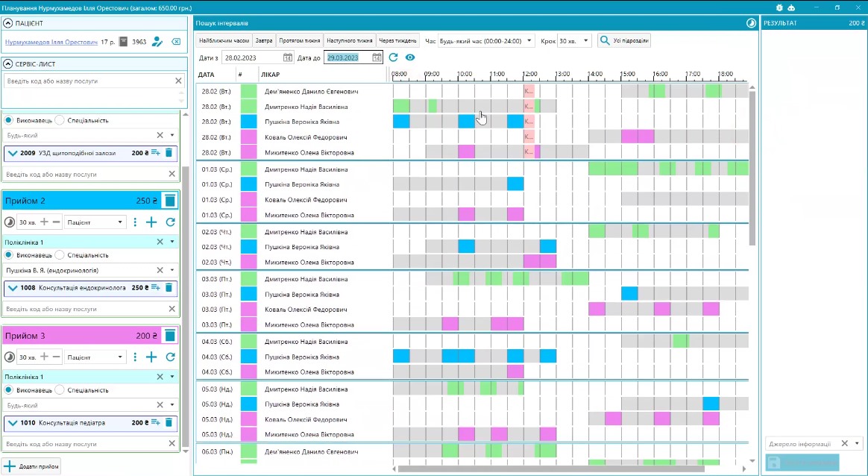The image size is (868, 476).
Task: Select the 'Завтра' quick filter tab
Action: pyautogui.click(x=264, y=40)
